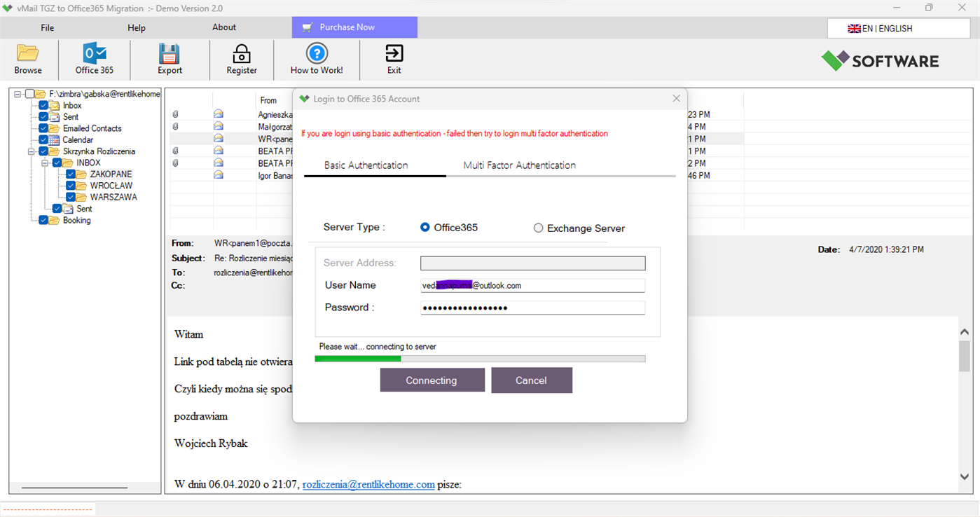This screenshot has width=980, height=517.
Task: Select the Exchange Server radio button
Action: coord(538,228)
